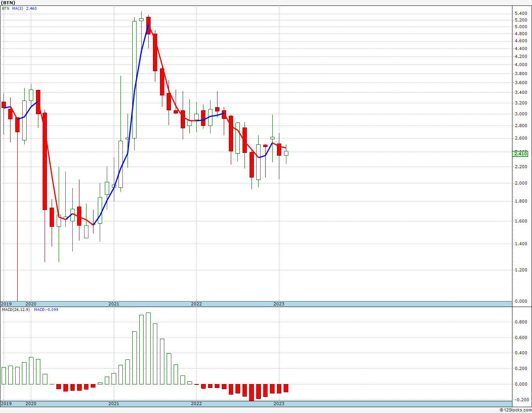
Task: Pick the 4.800 price axis label
Action: [x=521, y=34]
